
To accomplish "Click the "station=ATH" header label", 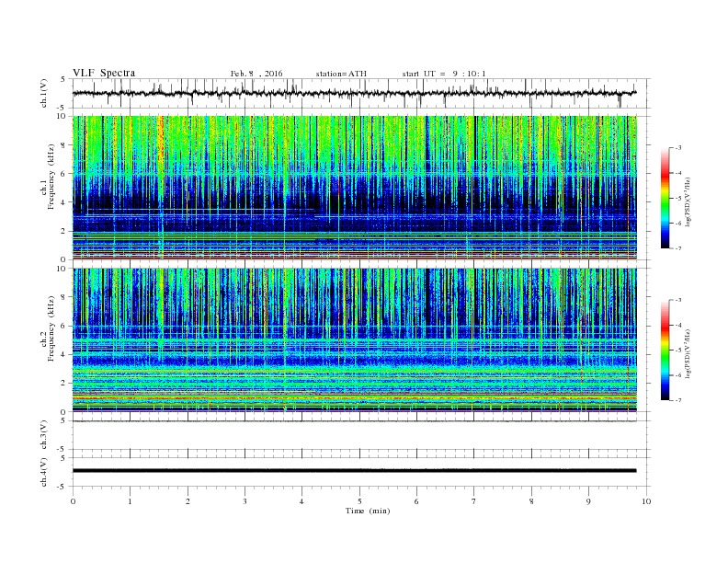I will [x=341, y=74].
